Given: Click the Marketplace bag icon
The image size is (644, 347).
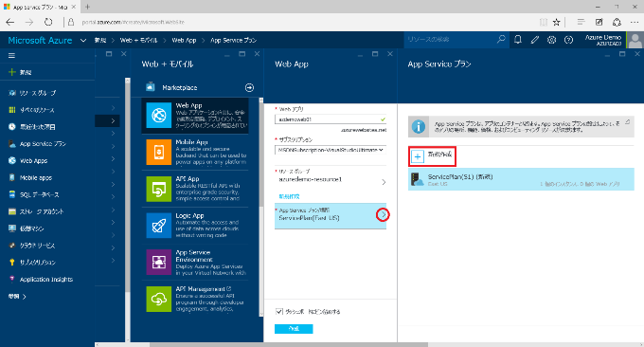Looking at the screenshot, I should [x=151, y=87].
